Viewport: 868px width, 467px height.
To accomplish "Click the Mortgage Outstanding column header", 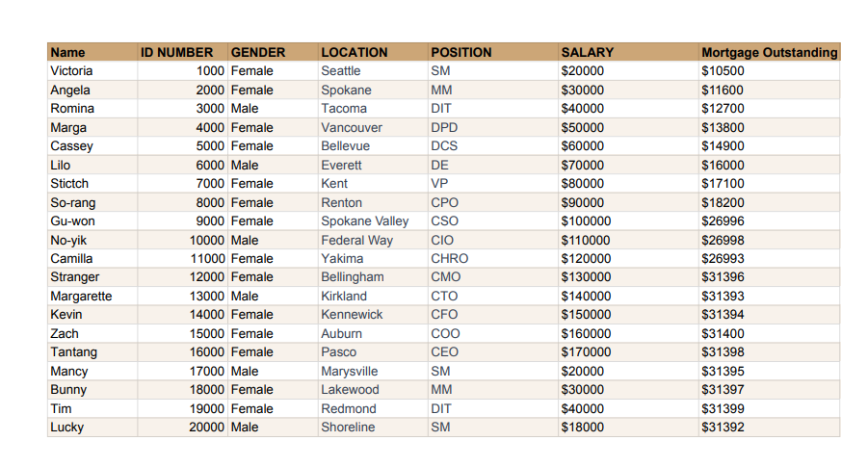I will pyautogui.click(x=769, y=52).
